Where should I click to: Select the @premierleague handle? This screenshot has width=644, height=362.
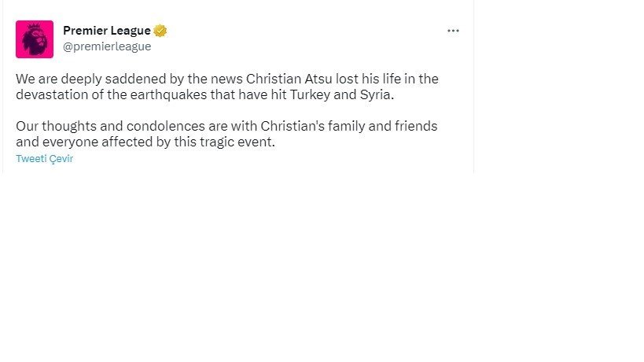click(x=106, y=46)
